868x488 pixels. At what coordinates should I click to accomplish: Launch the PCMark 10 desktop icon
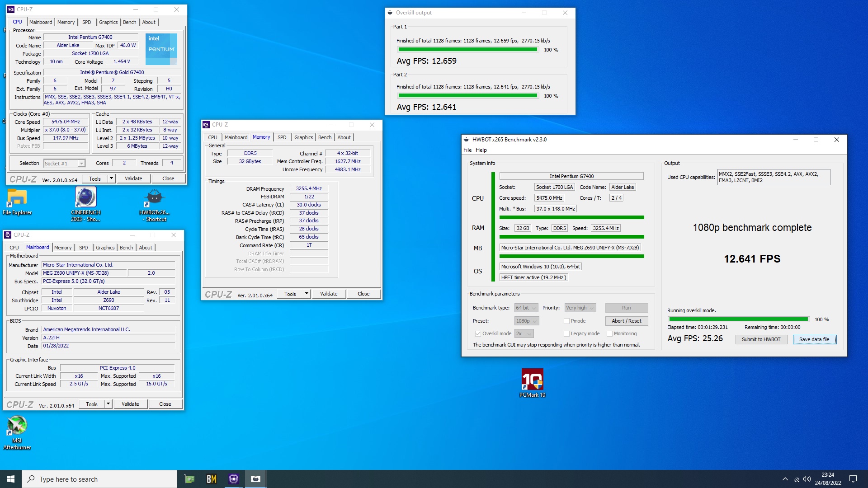point(532,383)
